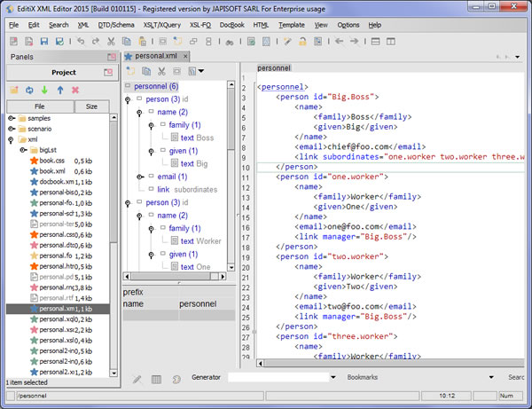Delete project item with red X
Viewport: 532px width, 409px height.
(x=75, y=90)
